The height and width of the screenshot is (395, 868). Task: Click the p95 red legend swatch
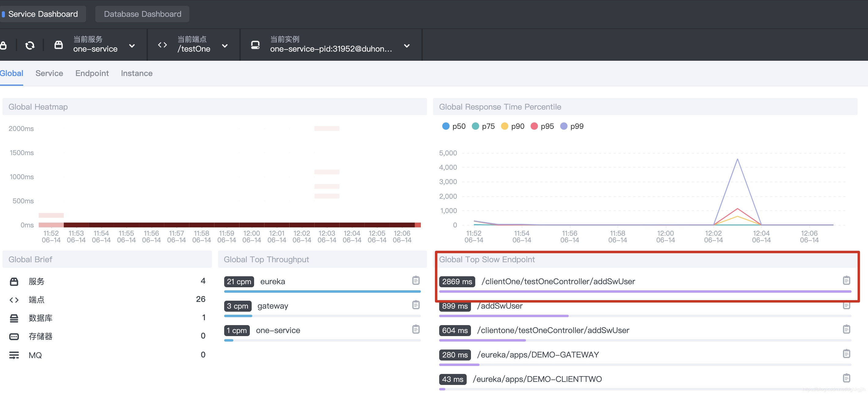[534, 126]
